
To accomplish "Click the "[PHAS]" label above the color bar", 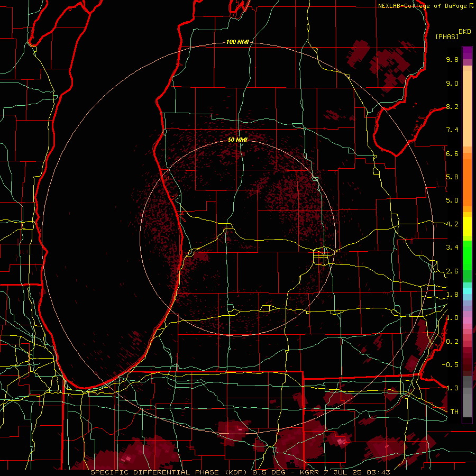I will click(447, 36).
